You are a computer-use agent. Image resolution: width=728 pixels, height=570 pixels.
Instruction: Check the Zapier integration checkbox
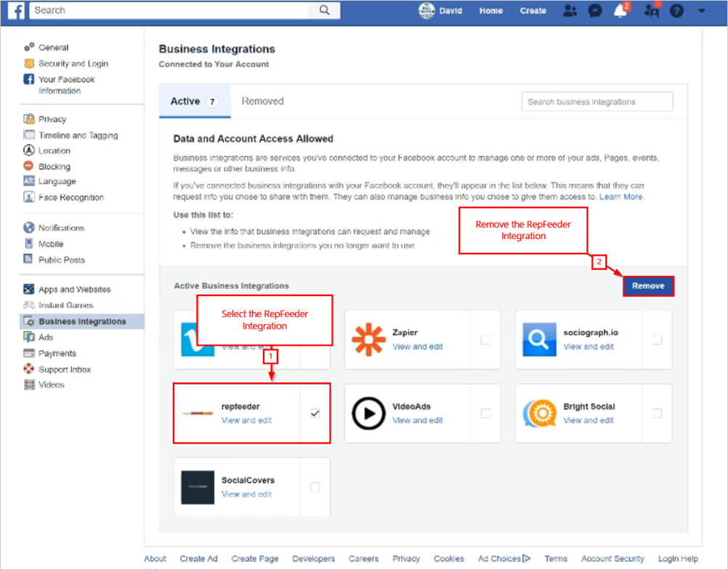tap(485, 339)
